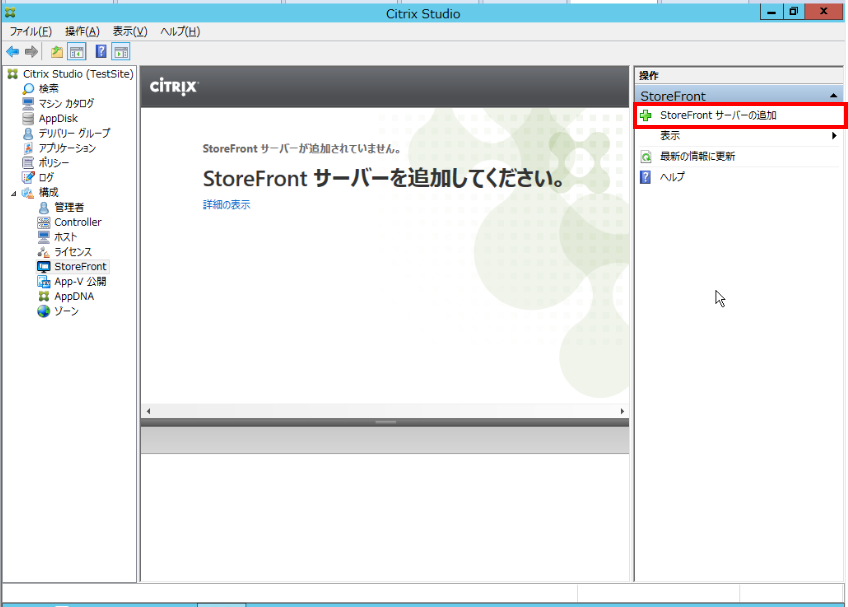Click the pane splitter grip handle
This screenshot has width=848, height=607.
click(x=386, y=422)
